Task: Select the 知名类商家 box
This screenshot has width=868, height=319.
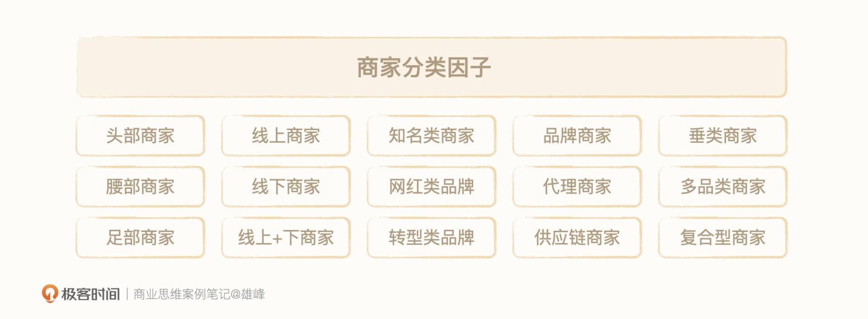Action: pyautogui.click(x=431, y=136)
